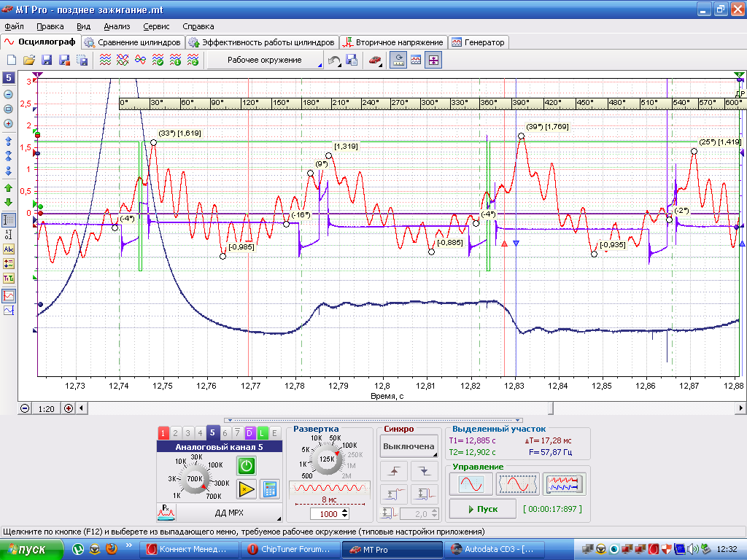
Task: Open the Анализ menu
Action: click(x=117, y=27)
